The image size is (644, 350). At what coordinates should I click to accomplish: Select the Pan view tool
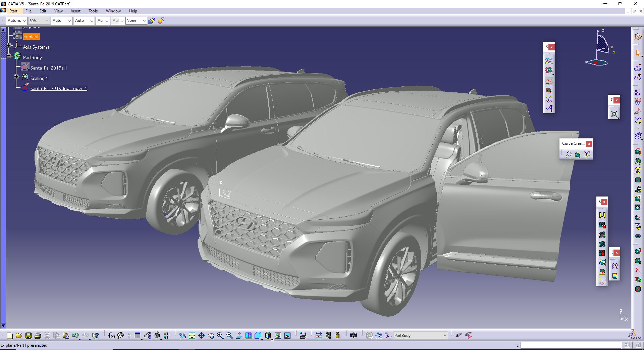[201, 335]
